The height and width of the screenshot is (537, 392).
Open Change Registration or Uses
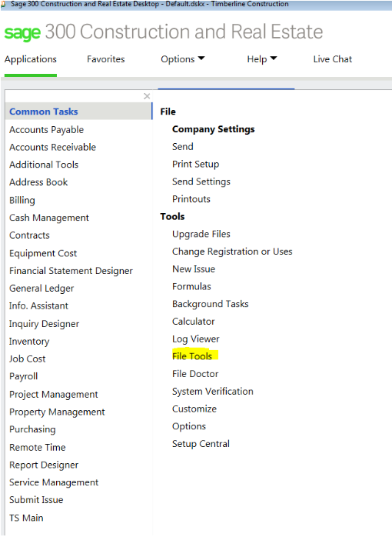pyautogui.click(x=232, y=252)
